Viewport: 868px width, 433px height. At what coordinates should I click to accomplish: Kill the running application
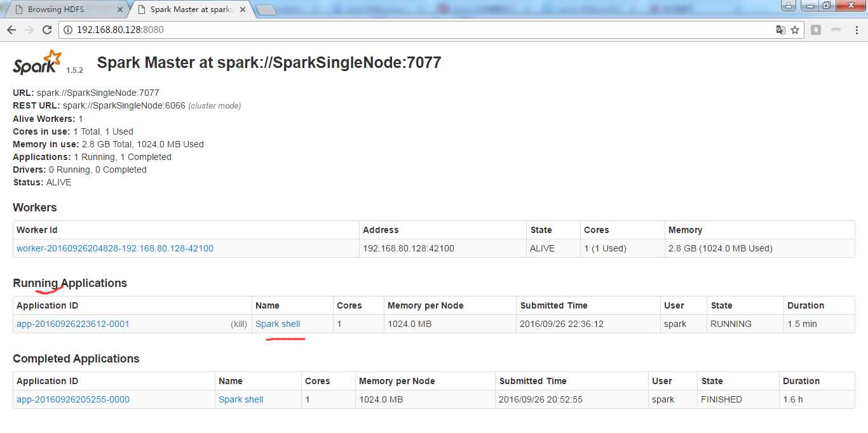pyautogui.click(x=239, y=324)
